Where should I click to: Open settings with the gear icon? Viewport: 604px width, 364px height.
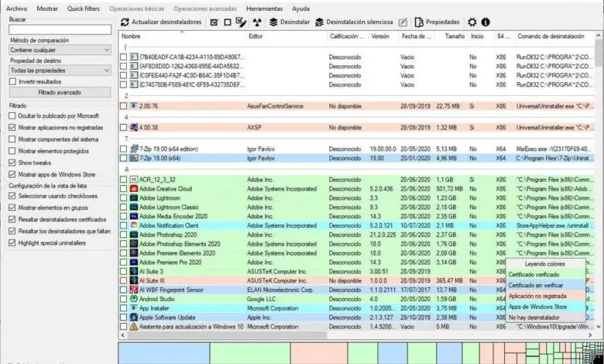point(472,22)
